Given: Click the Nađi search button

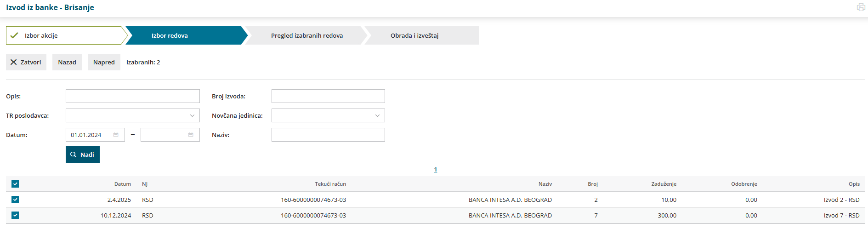Looking at the screenshot, I should 83,155.
